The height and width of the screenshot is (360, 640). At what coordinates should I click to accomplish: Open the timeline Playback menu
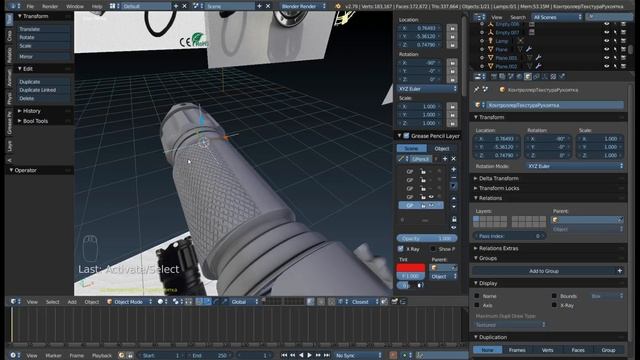pyautogui.click(x=102, y=356)
